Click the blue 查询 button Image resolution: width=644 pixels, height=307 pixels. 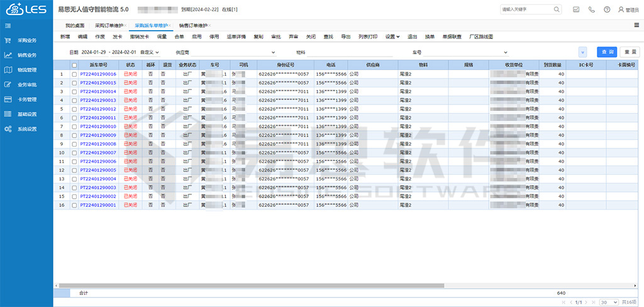(606, 52)
